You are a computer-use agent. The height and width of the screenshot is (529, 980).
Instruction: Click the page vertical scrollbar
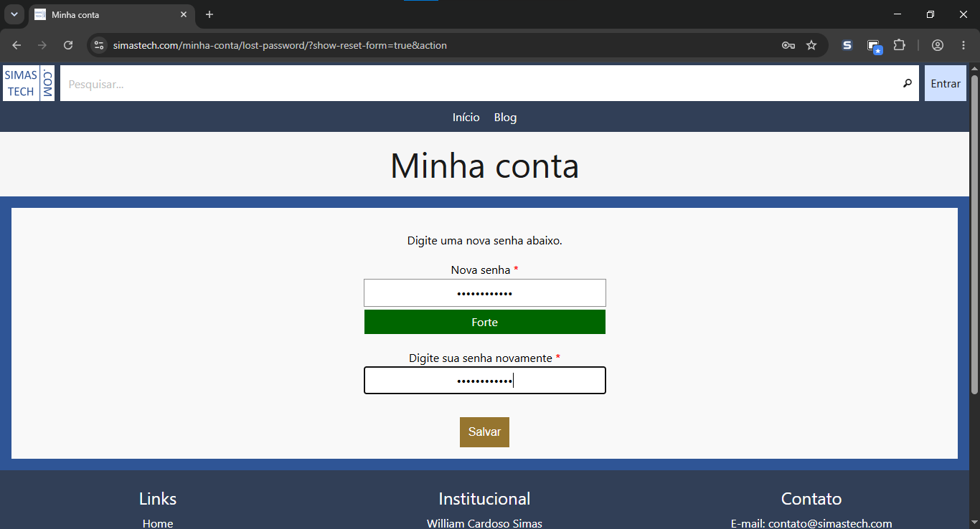974,234
